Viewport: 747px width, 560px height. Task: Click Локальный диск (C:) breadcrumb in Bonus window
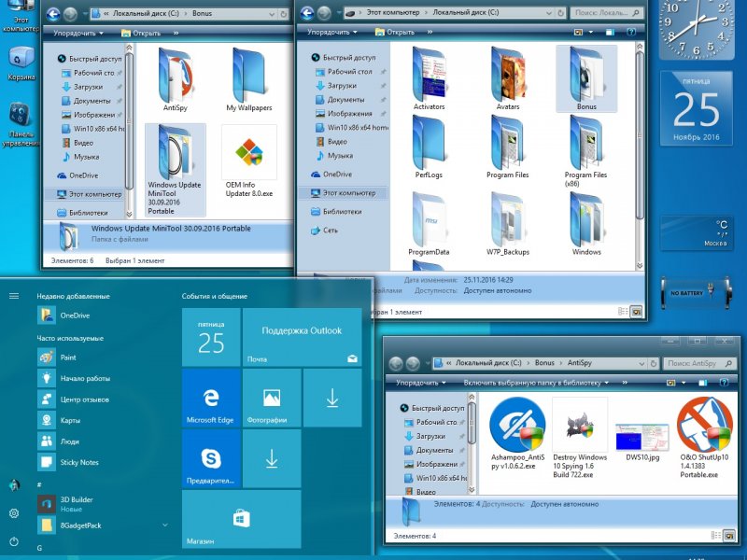click(x=146, y=14)
